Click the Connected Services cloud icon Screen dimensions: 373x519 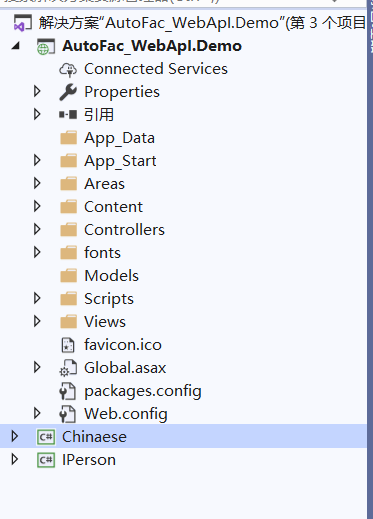tap(68, 69)
